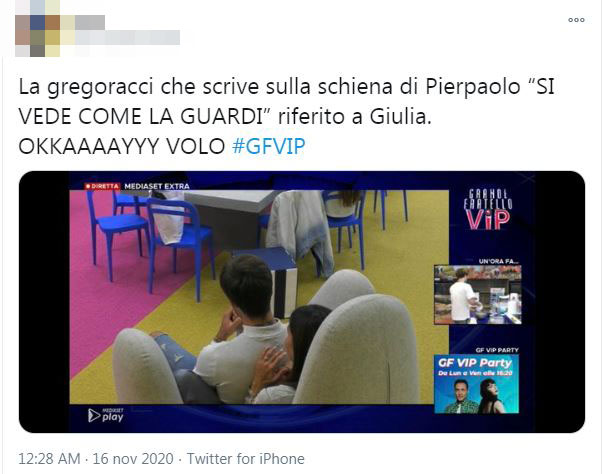605x474 pixels.
Task: Click the UN'ORA FA... caption
Action: coord(499,261)
